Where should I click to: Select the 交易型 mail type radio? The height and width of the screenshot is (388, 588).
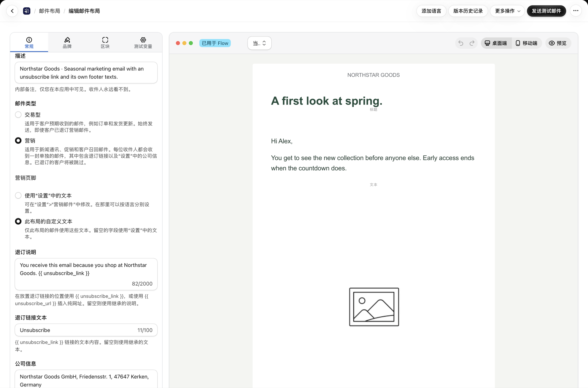point(18,115)
